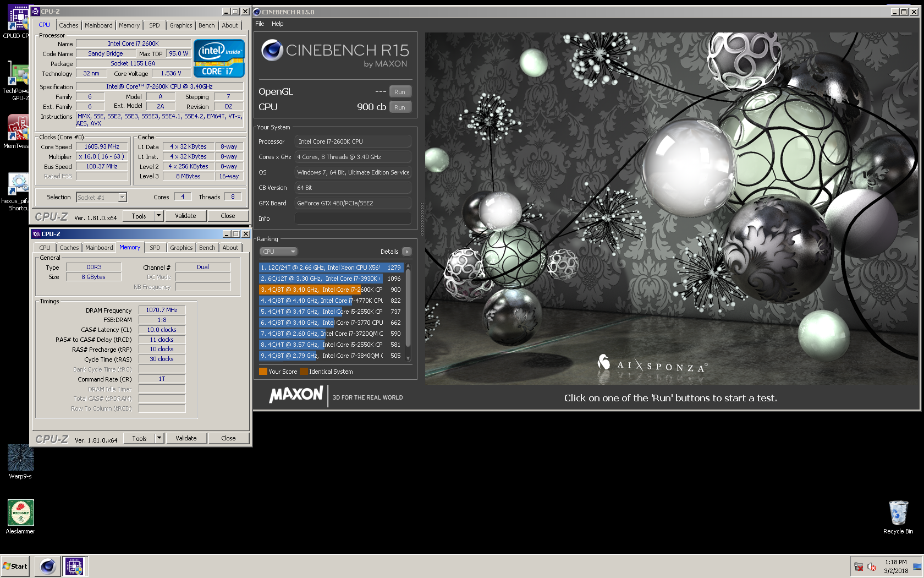Click Close button in top CPU-Z window
Screen dimensions: 924x578
coord(228,216)
